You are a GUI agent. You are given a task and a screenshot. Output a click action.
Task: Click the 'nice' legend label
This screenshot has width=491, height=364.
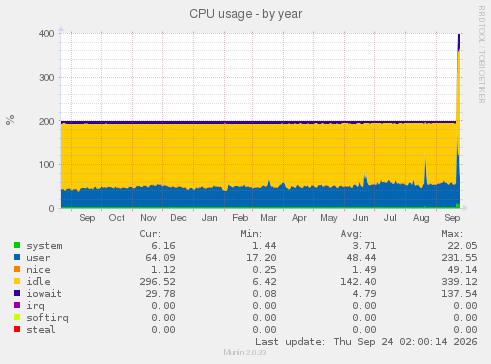(38, 270)
